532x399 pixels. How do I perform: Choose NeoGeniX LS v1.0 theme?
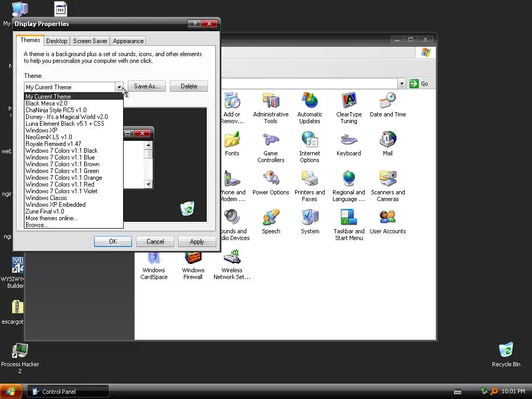[x=74, y=137]
